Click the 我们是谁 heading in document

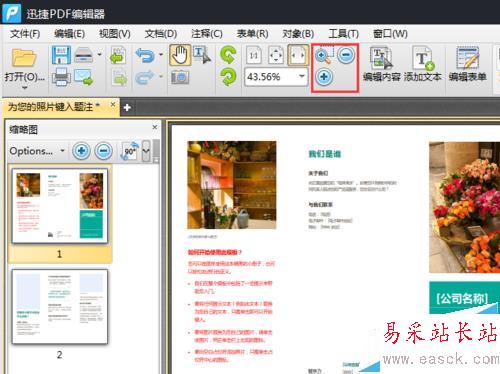(325, 154)
